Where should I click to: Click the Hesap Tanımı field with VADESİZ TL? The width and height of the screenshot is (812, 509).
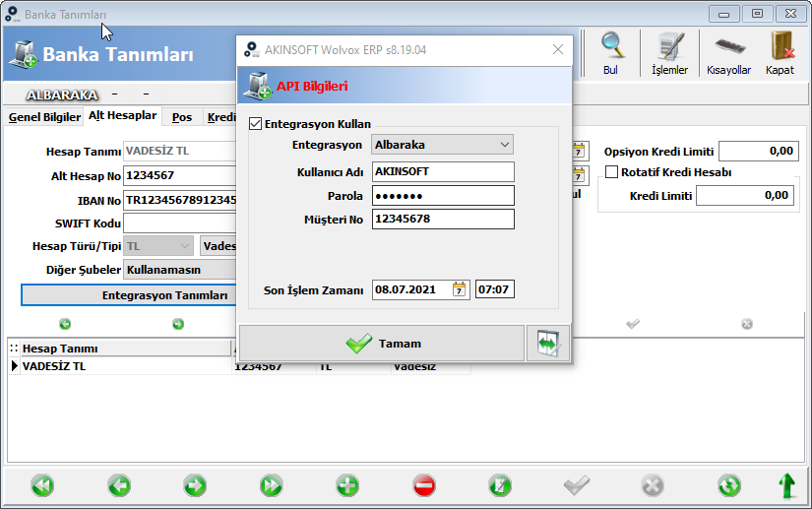pyautogui.click(x=180, y=151)
